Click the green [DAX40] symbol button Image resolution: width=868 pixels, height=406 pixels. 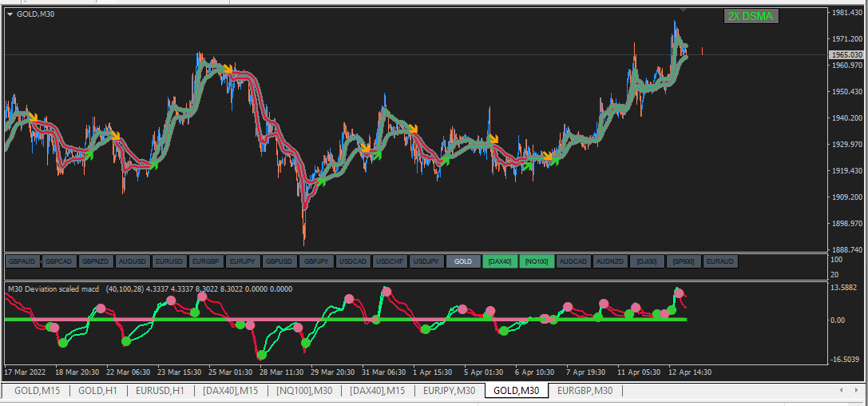tap(500, 261)
